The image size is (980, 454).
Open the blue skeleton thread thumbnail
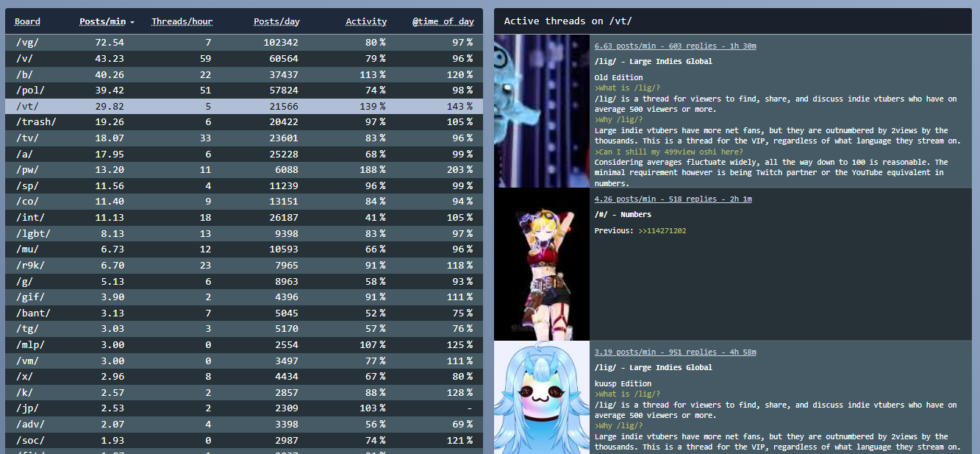click(542, 111)
